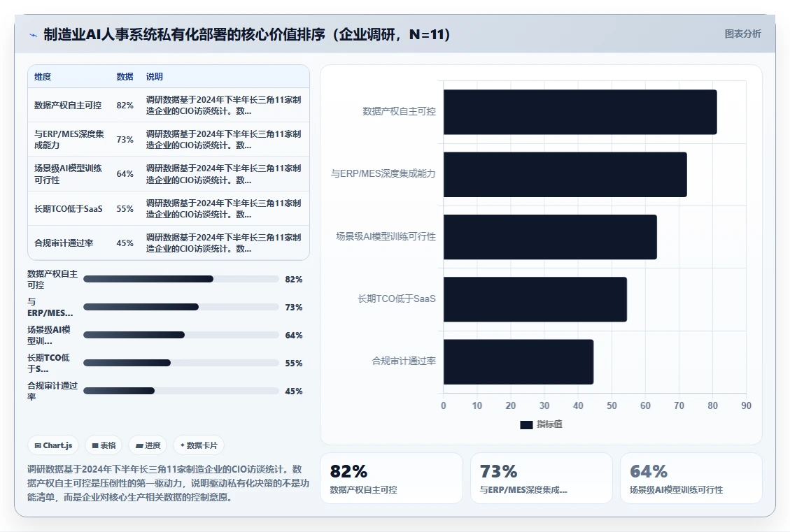The height and width of the screenshot is (532, 790).
Task: Click the 合规审计通过率 y-axis label in chart
Action: (x=404, y=361)
